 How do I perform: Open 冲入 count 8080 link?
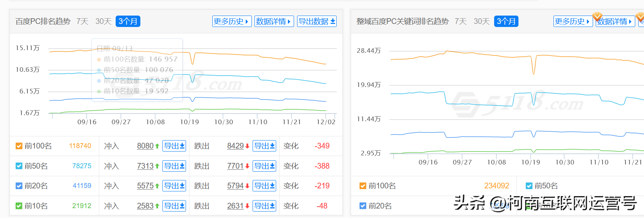(x=145, y=146)
